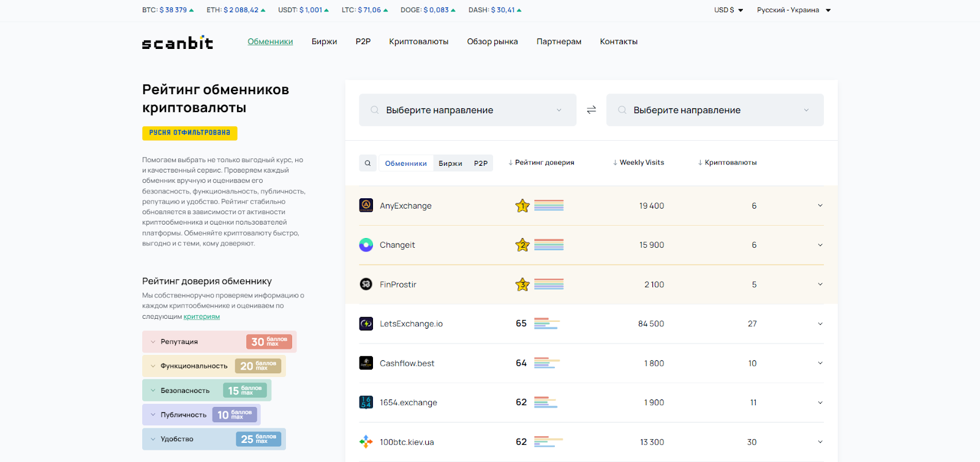This screenshot has height=462, width=980.
Task: Open the scanbit logo homepage
Action: [x=178, y=42]
